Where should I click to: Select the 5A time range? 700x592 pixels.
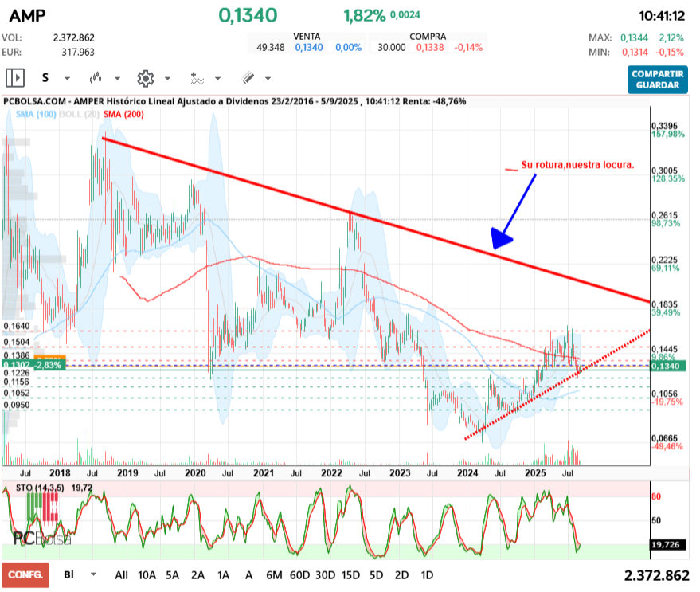(172, 575)
